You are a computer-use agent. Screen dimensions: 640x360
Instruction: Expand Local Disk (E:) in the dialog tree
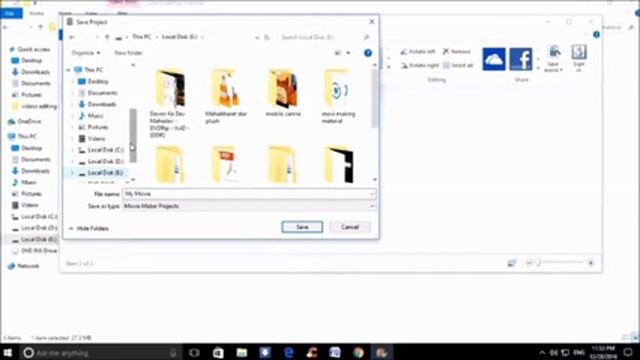point(72,173)
